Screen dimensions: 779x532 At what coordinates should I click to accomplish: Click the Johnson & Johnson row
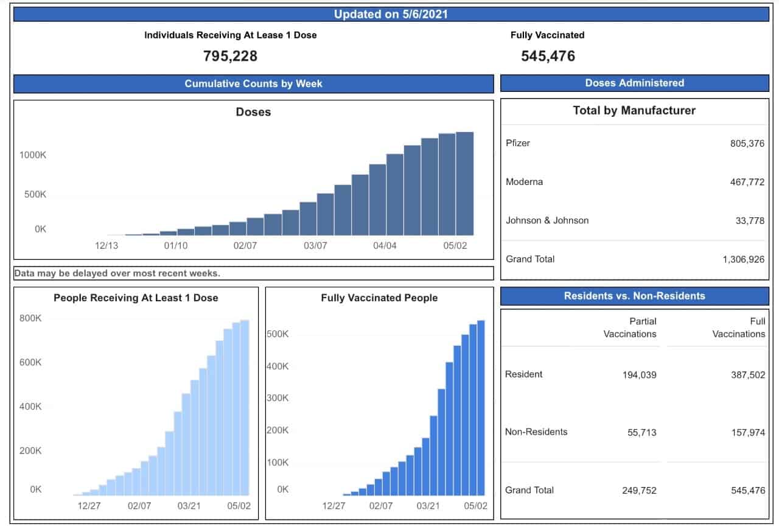tap(635, 220)
